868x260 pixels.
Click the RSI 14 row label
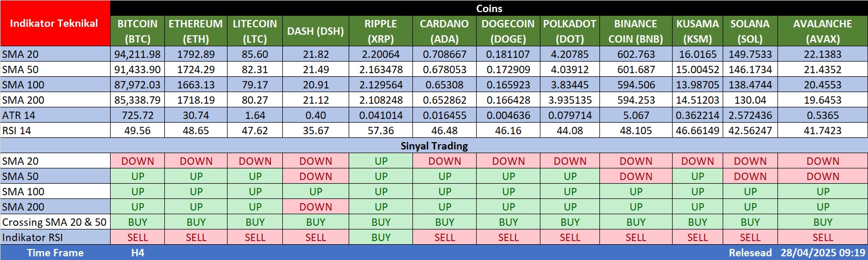[17, 131]
